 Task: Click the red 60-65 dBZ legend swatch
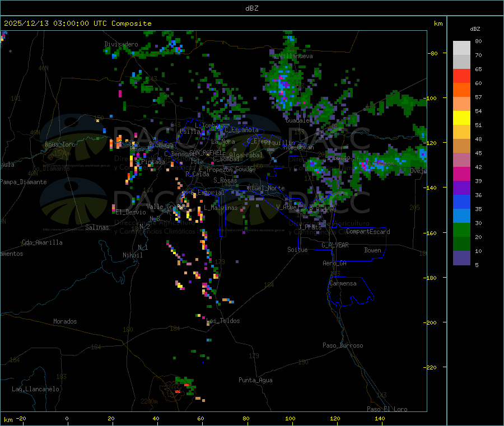(461, 76)
